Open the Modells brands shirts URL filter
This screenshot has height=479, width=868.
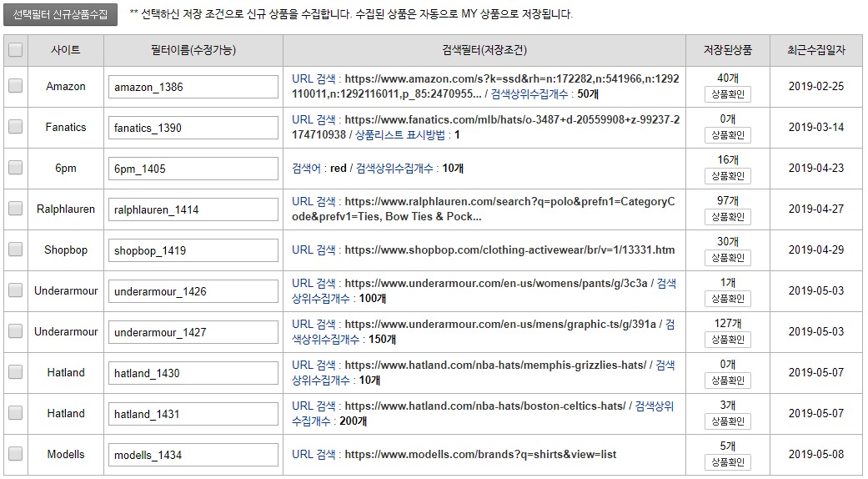click(454, 455)
